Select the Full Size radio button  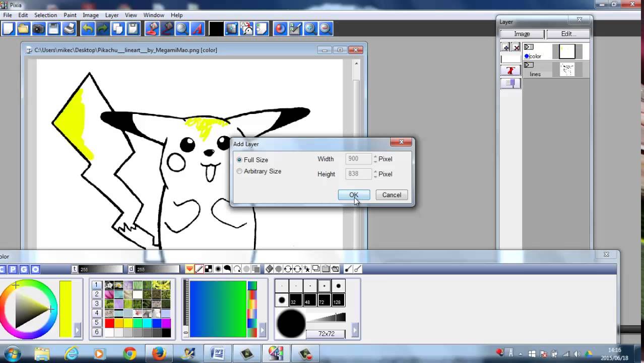tap(239, 160)
